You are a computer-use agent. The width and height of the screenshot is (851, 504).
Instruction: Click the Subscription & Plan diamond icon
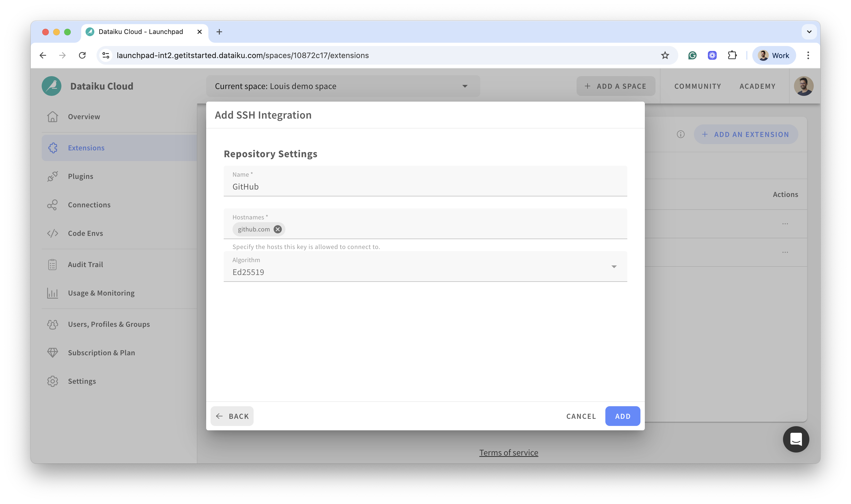[x=53, y=353]
